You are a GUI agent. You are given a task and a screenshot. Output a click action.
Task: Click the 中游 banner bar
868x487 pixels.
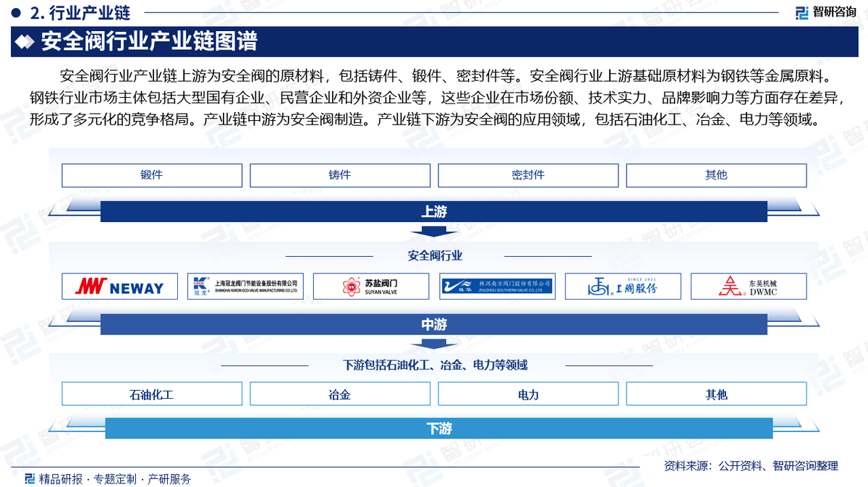[x=434, y=324]
